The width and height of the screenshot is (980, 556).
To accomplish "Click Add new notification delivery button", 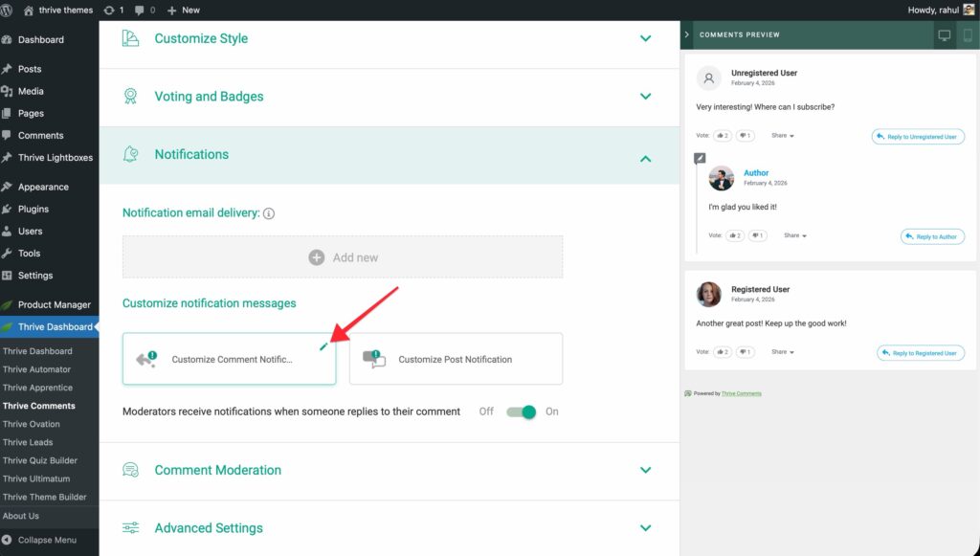I will [x=343, y=257].
